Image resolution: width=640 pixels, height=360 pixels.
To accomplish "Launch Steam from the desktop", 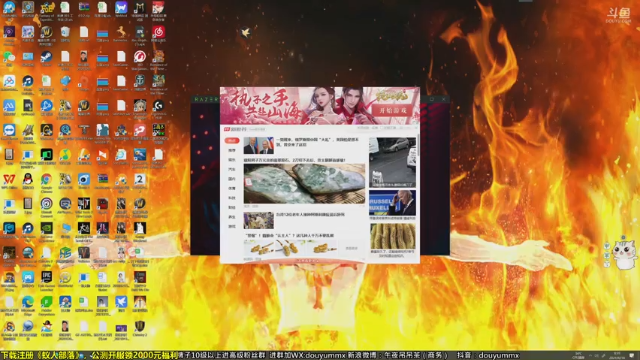I will pyautogui.click(x=47, y=56).
